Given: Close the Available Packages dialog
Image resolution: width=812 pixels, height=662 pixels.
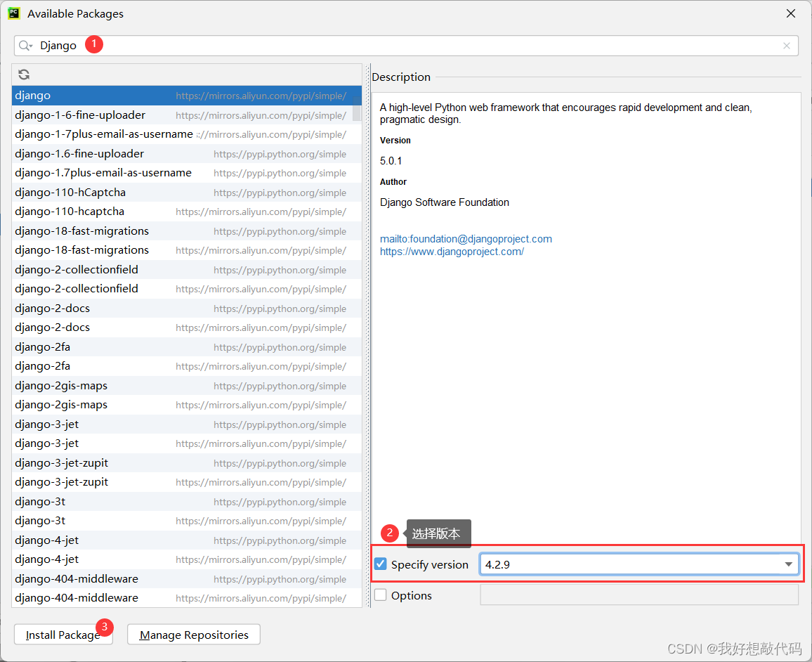Looking at the screenshot, I should 791,13.
